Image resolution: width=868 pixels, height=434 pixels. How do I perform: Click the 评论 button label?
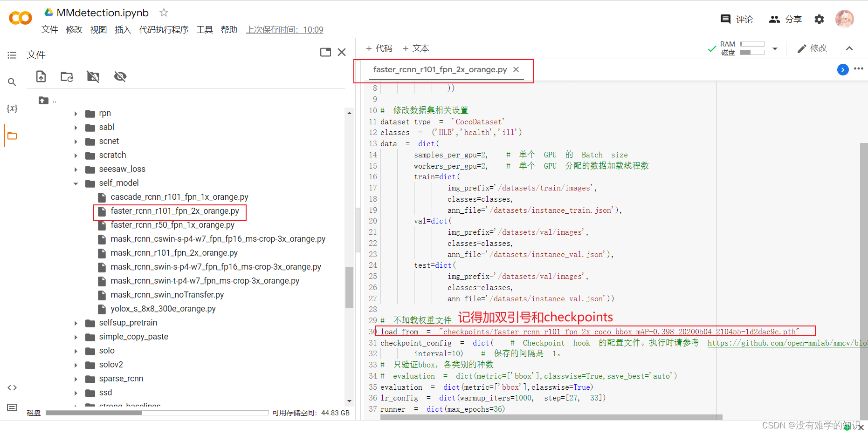[x=744, y=19]
